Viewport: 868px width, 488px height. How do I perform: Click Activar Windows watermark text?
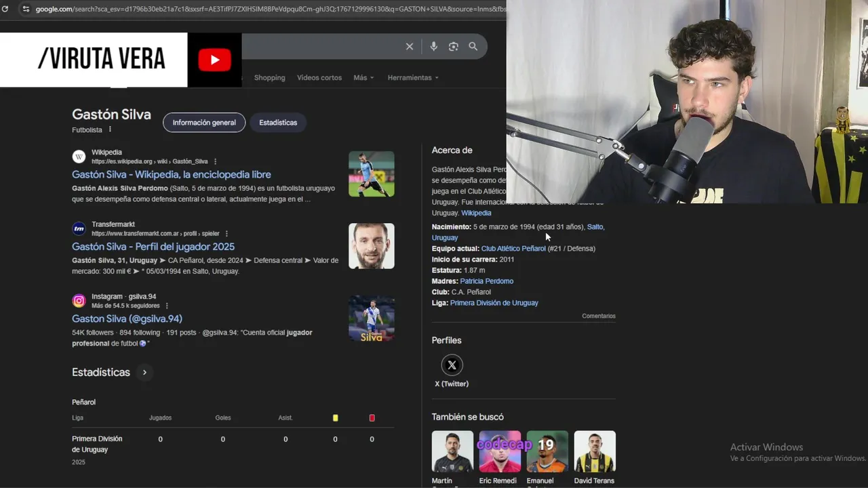coord(766,447)
